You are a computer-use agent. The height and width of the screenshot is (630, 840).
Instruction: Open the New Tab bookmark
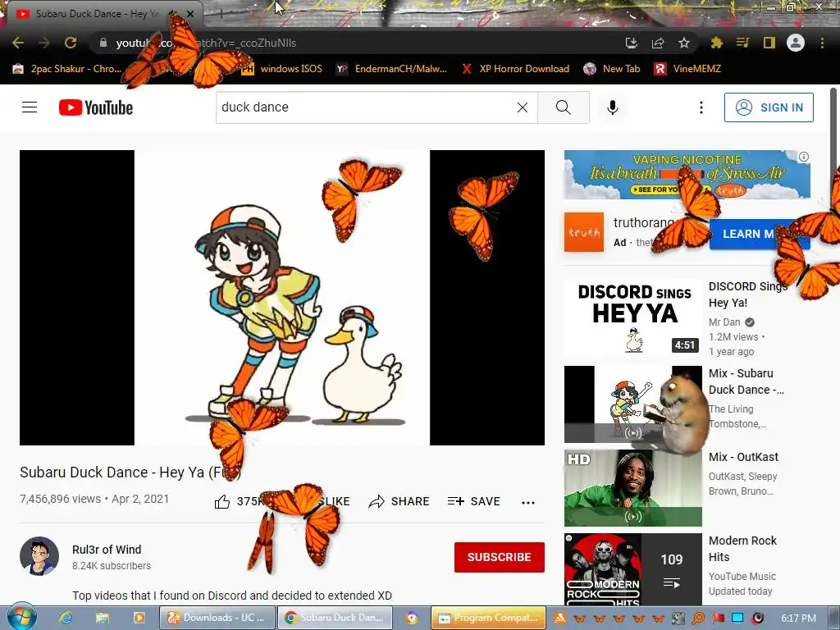612,69
